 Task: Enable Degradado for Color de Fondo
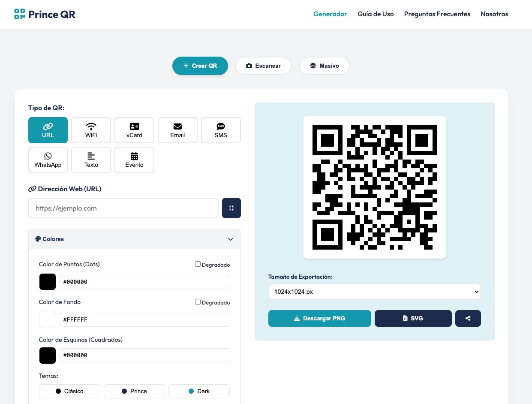coord(198,302)
